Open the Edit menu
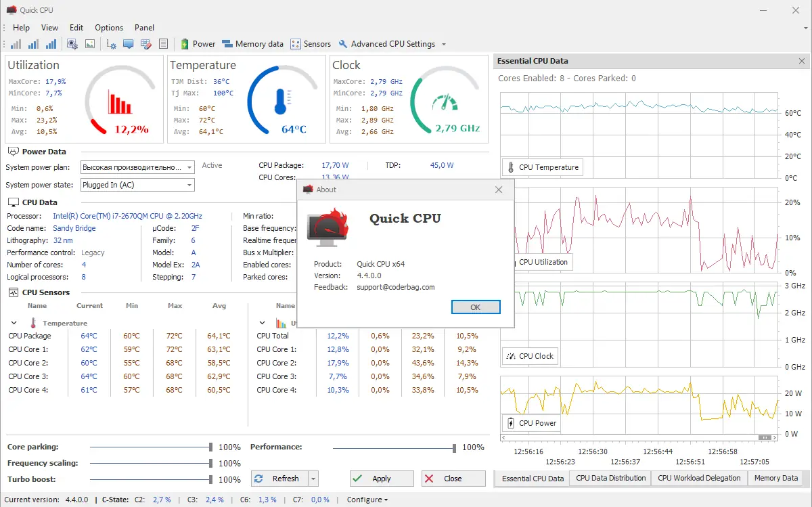 click(x=76, y=28)
